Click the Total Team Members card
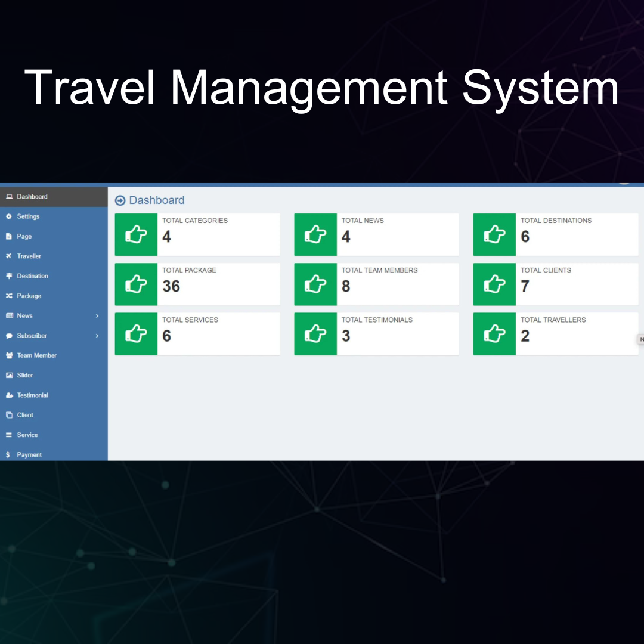This screenshot has height=644, width=644. click(x=376, y=284)
